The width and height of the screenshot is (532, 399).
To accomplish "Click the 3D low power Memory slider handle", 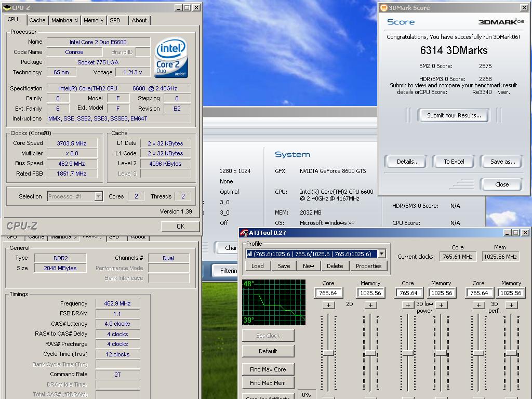I will (x=441, y=353).
